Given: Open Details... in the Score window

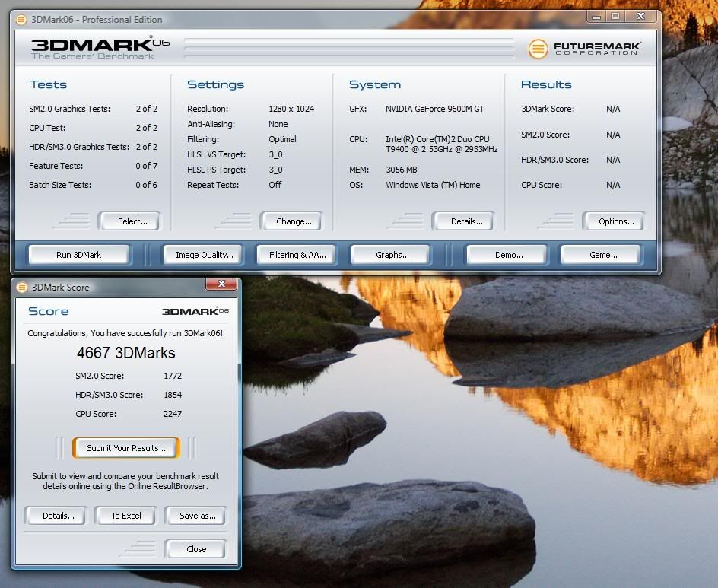Looking at the screenshot, I should tap(56, 516).
